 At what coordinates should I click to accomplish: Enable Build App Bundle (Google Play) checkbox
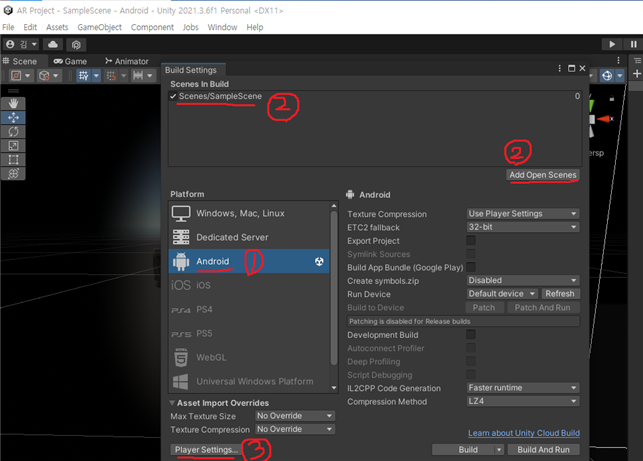471,267
